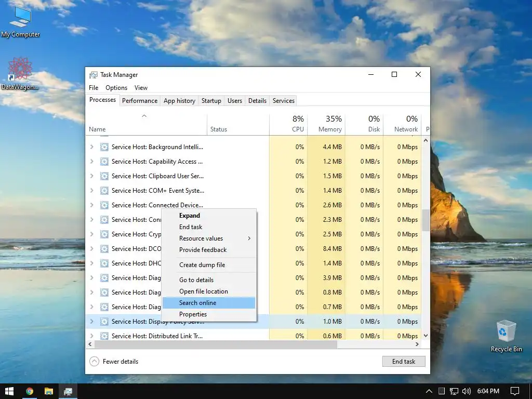Open the Options menu

pyautogui.click(x=116, y=87)
